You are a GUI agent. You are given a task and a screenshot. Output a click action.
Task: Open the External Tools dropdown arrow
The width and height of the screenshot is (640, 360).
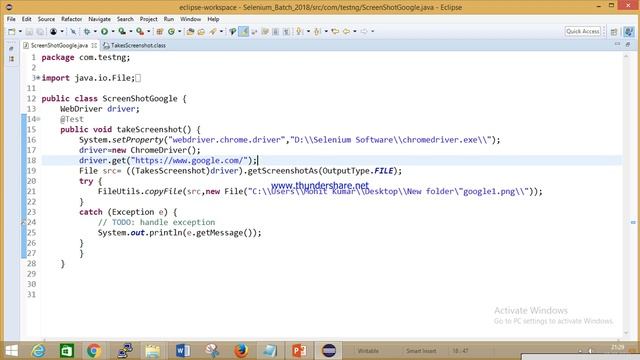click(x=149, y=31)
